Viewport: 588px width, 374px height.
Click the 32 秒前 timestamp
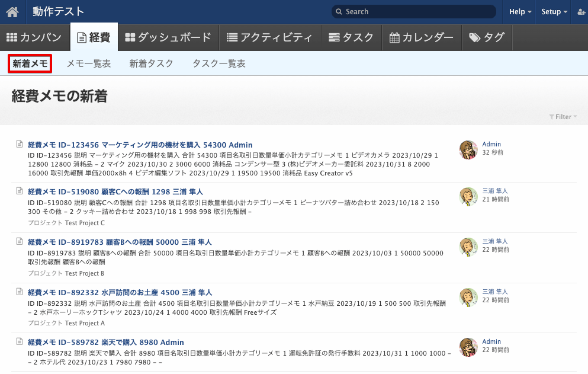tap(493, 152)
